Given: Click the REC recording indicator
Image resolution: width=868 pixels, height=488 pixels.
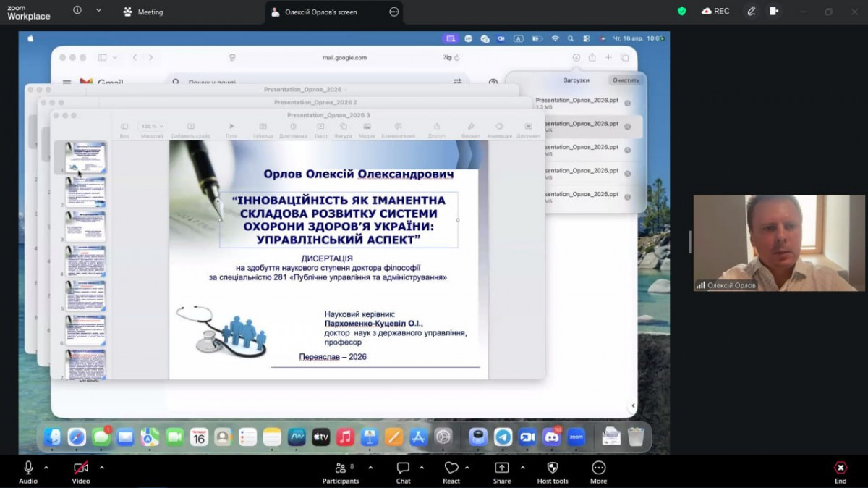Looking at the screenshot, I should click(x=715, y=12).
